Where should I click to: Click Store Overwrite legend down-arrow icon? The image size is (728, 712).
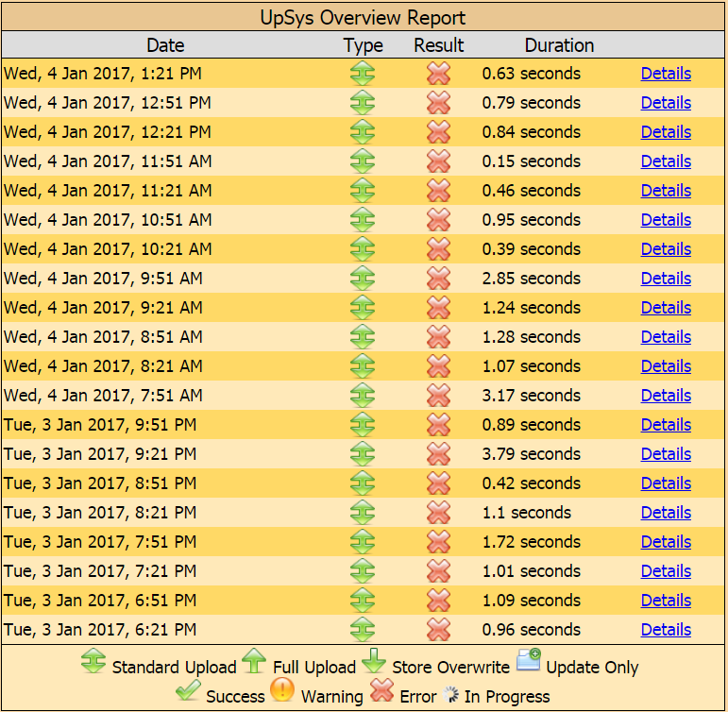tap(374, 661)
